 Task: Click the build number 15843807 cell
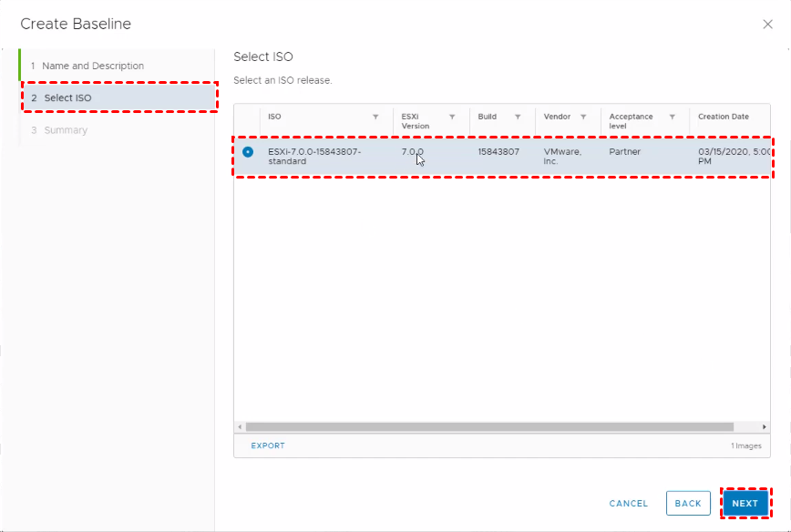(x=498, y=152)
